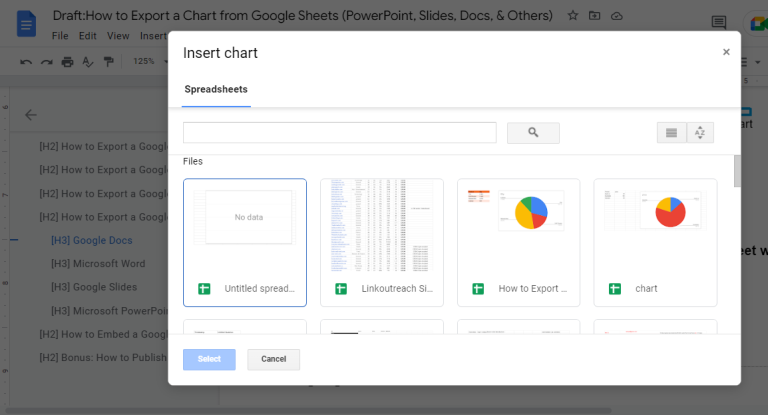768x415 pixels.
Task: Open the View menu
Action: click(x=118, y=36)
